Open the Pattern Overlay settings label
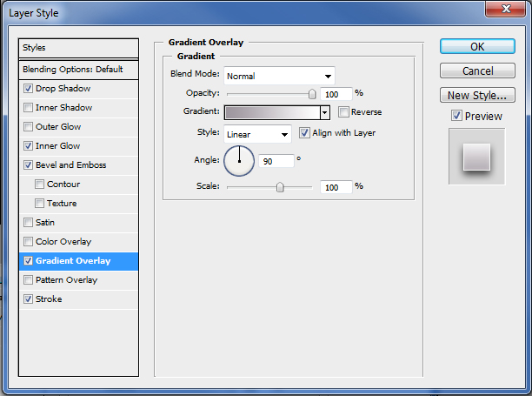 pos(66,280)
